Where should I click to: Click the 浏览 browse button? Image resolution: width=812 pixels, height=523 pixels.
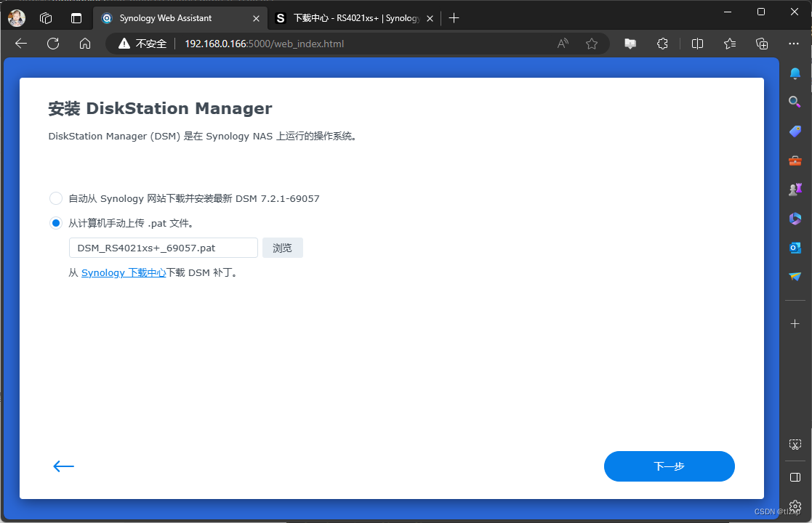(282, 248)
